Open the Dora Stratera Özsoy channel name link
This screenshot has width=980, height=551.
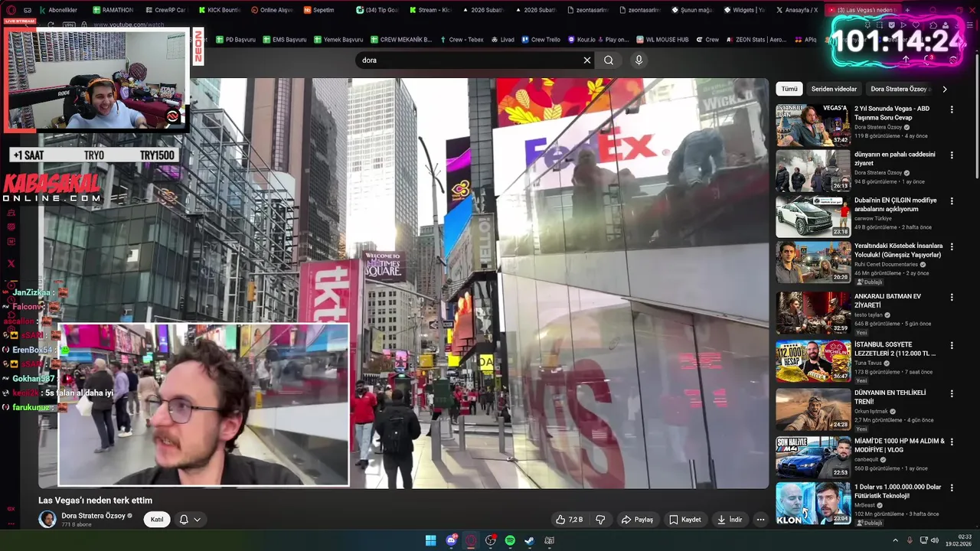[x=93, y=516]
